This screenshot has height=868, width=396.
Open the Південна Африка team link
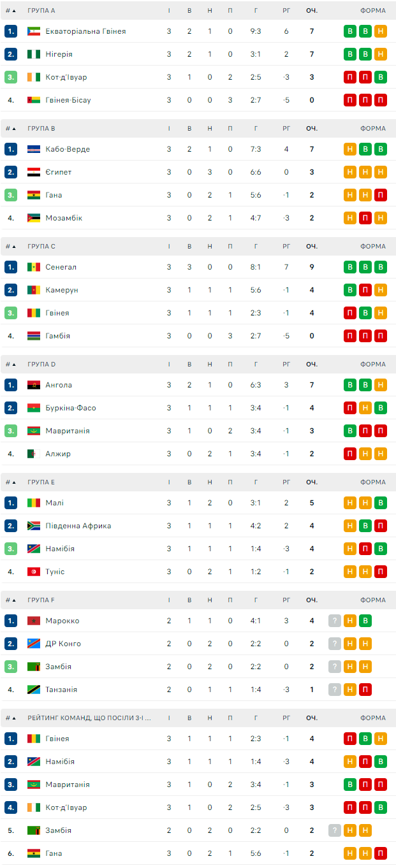78,526
